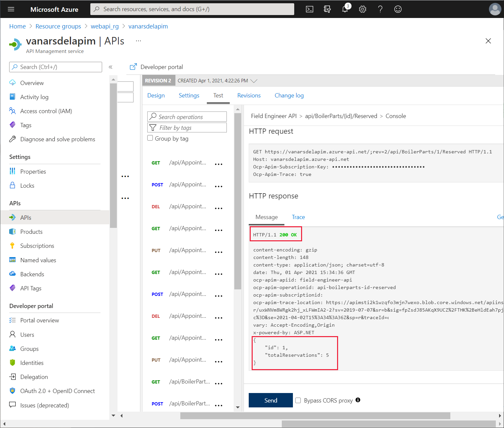
Task: Click the Products icon
Action: (12, 231)
